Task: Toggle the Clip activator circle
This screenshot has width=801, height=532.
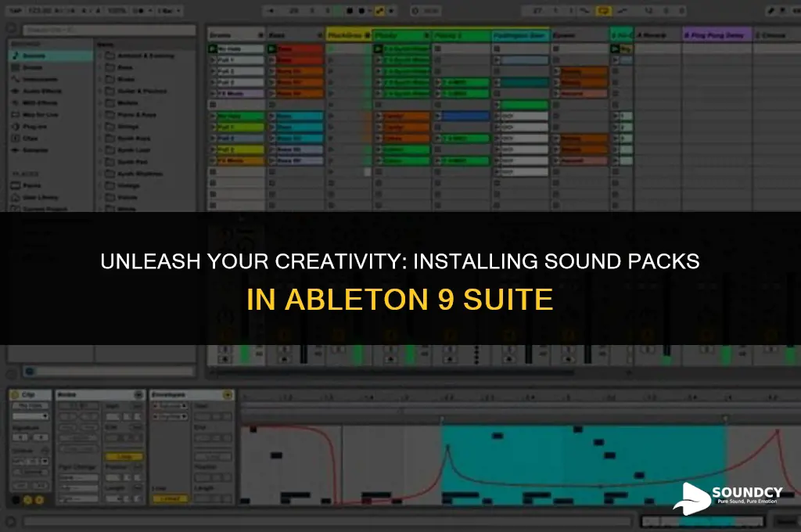Action: click(x=15, y=394)
